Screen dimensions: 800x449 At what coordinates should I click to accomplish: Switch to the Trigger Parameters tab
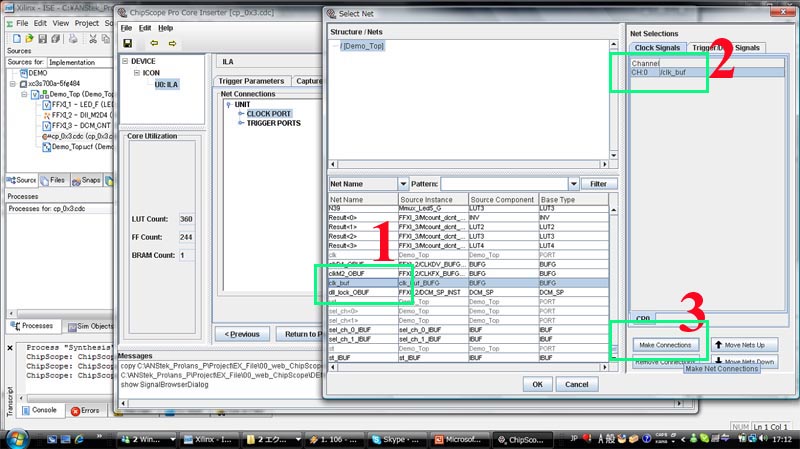[x=251, y=81]
